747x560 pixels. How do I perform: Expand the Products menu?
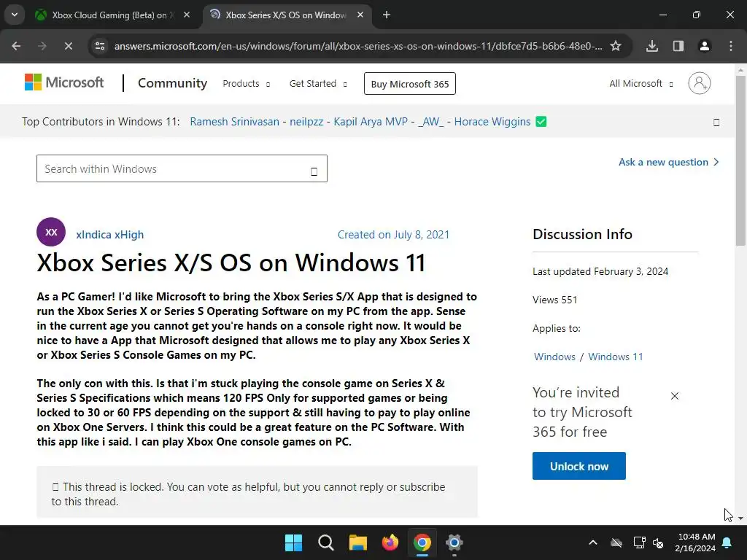247,83
